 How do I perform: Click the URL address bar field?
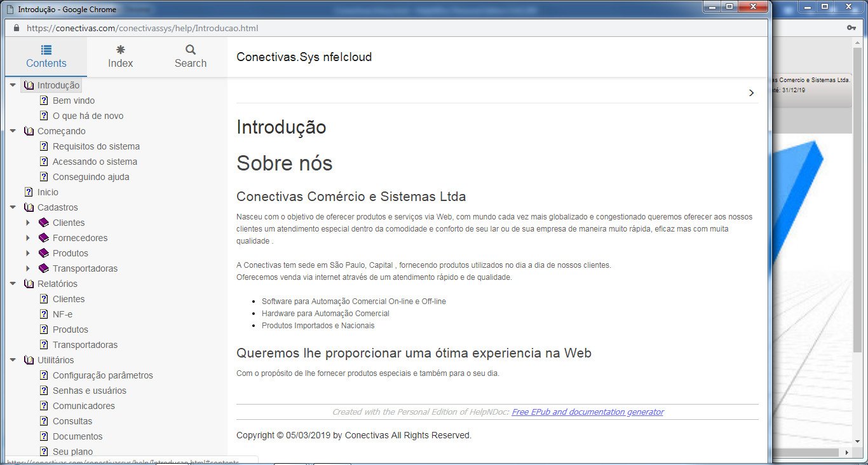coord(381,28)
